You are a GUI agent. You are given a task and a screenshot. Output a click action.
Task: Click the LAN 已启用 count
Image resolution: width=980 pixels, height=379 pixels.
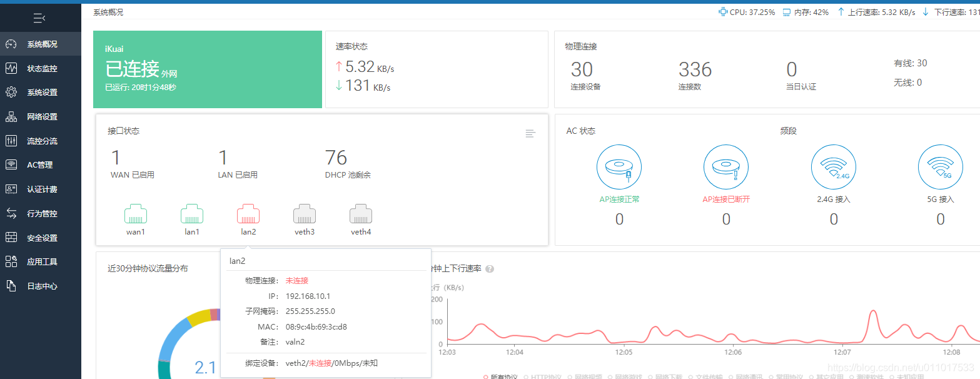(223, 158)
